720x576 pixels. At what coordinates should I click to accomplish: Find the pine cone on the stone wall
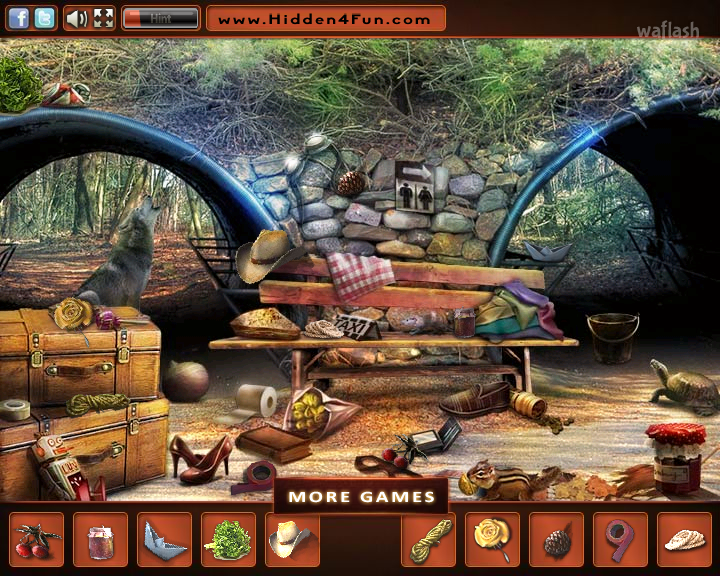point(350,183)
